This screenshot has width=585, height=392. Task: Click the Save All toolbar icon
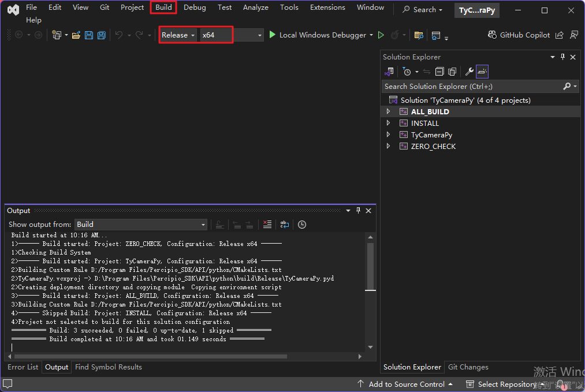tap(101, 35)
